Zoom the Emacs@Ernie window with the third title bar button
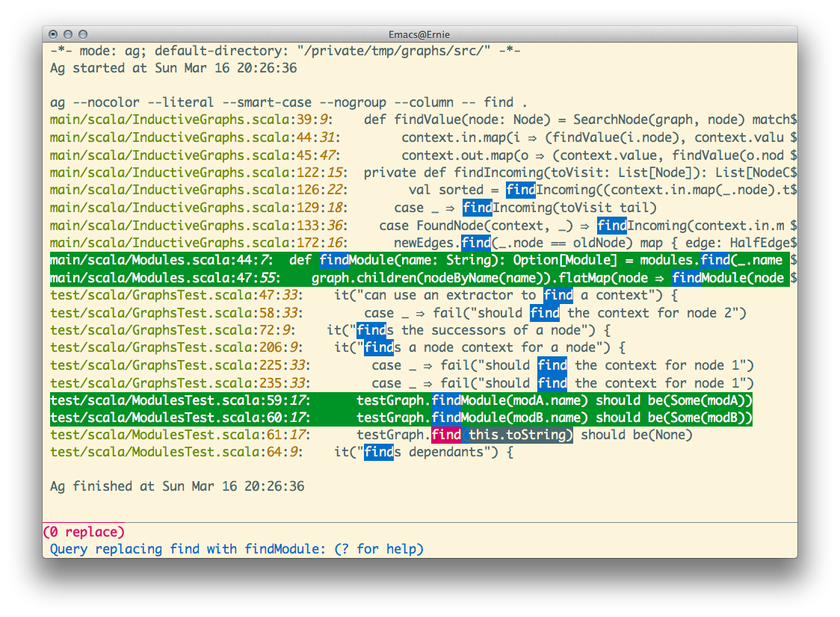Screen dimensions: 840x617 [83, 34]
